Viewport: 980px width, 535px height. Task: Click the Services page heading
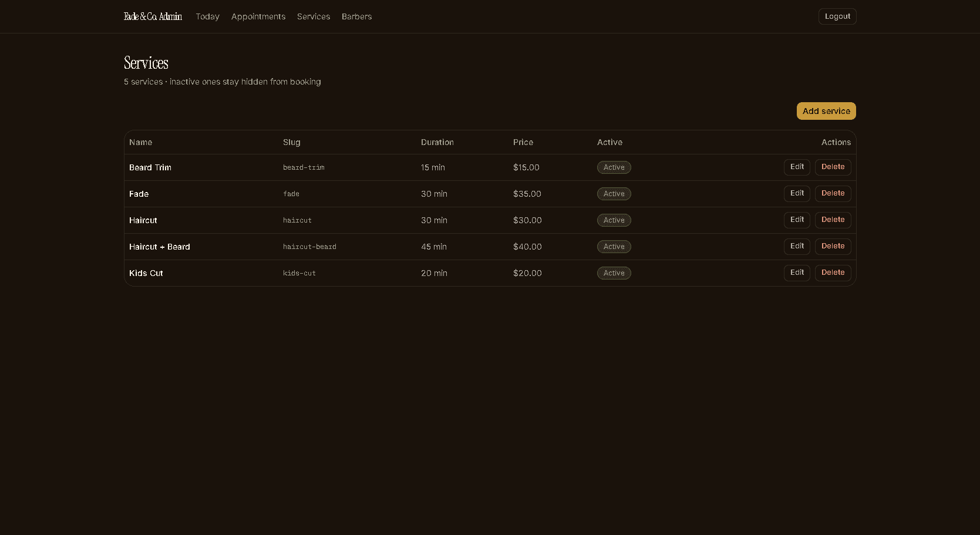pos(146,63)
